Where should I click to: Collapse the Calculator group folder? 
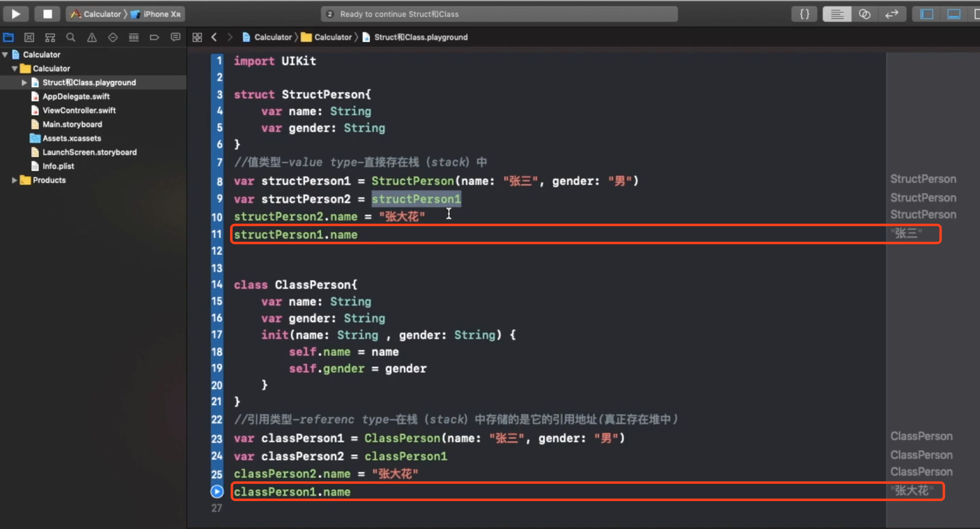point(14,68)
